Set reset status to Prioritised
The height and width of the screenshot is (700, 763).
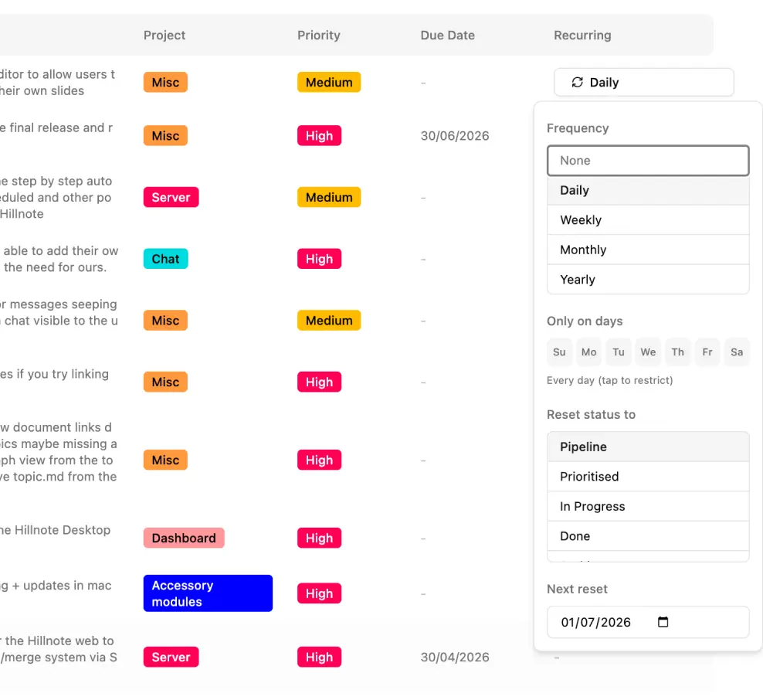tap(648, 477)
